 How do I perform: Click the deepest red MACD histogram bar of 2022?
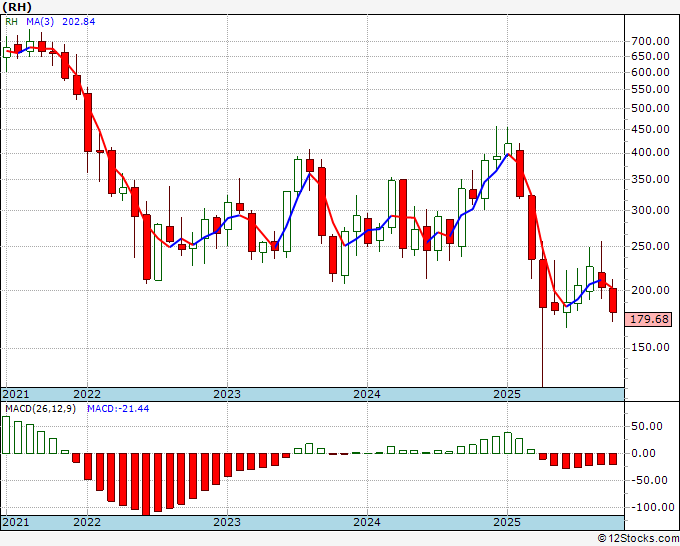coord(146,484)
